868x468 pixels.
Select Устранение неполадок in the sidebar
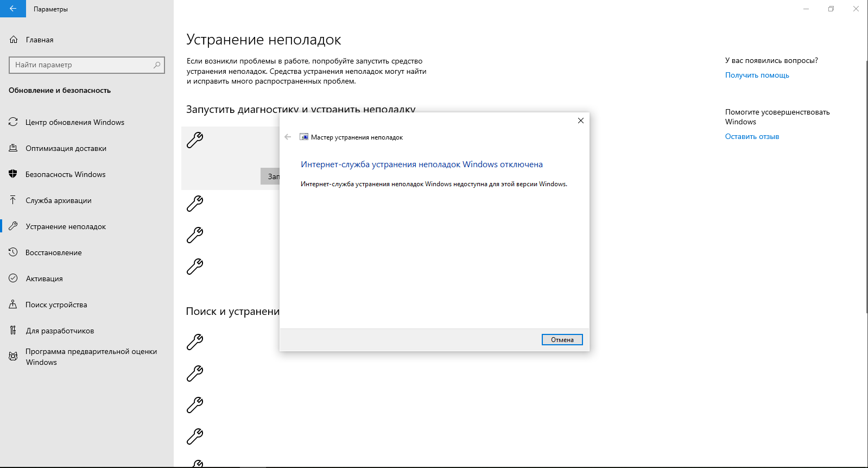click(x=87, y=226)
